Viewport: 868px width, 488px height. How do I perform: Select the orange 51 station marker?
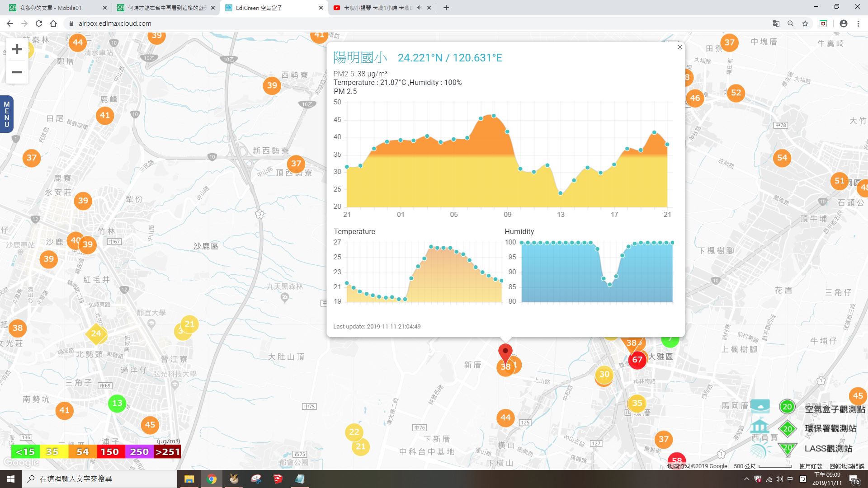coord(840,181)
